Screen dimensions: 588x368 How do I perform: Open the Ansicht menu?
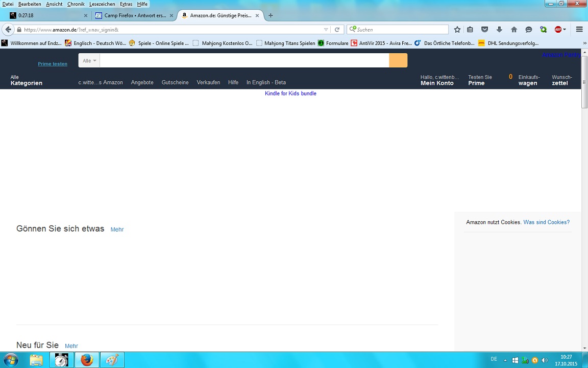(54, 4)
